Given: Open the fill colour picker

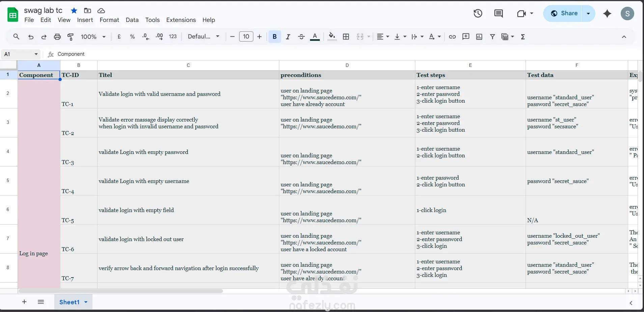Looking at the screenshot, I should coord(332,36).
